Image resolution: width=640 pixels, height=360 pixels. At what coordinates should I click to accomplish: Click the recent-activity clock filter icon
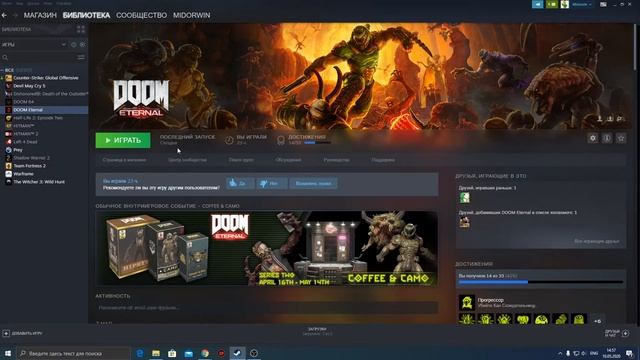click(74, 44)
